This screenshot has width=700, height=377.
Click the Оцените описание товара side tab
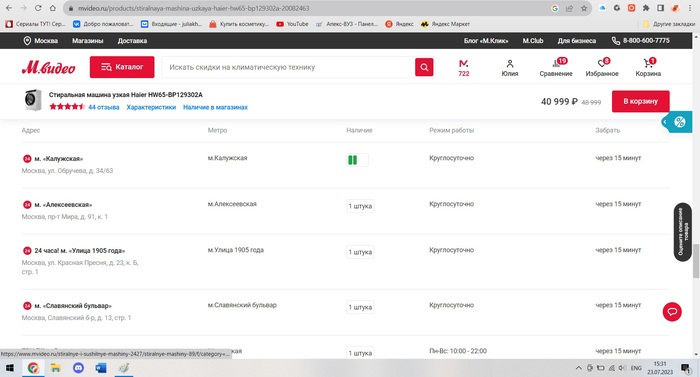pyautogui.click(x=683, y=232)
